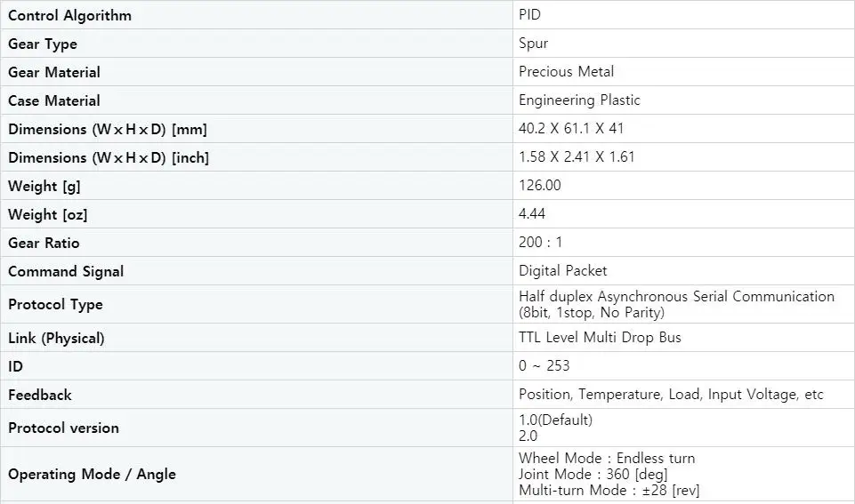Select the 40.2 X 61.1 X 41 value
855x504 pixels.
coord(571,128)
